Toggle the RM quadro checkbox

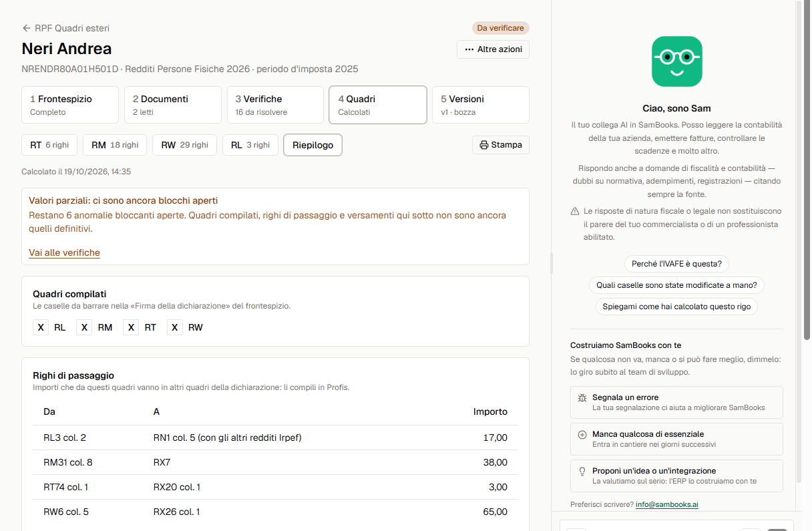pyautogui.click(x=84, y=327)
